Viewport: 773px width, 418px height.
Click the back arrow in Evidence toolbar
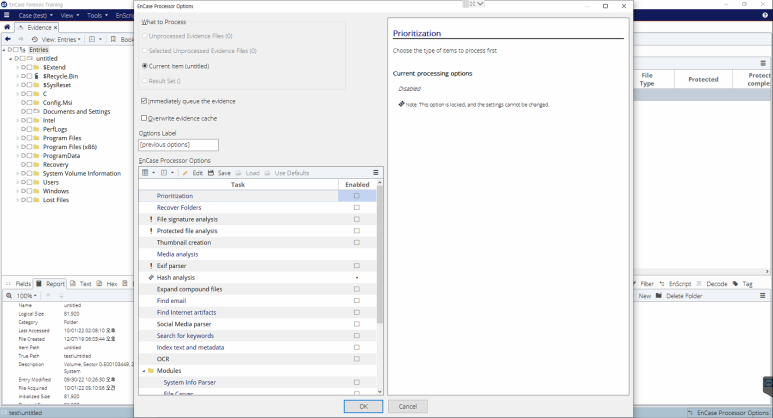[8, 39]
